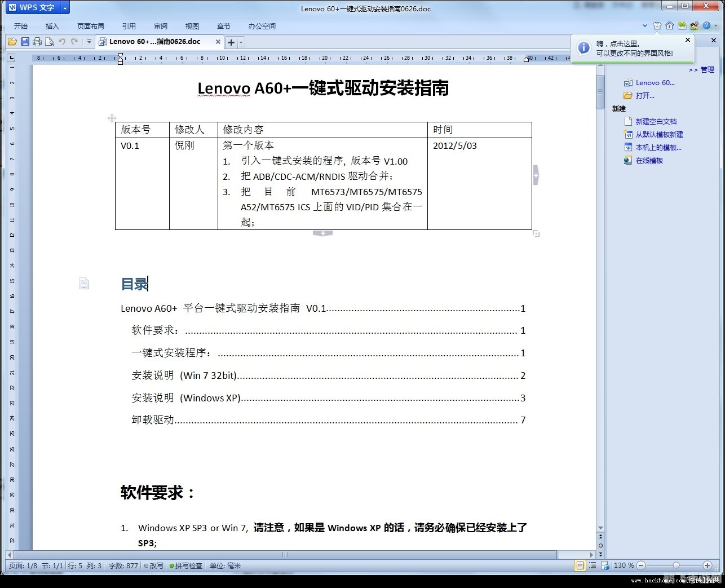Collapse the ribbon with the chevron icon

(645, 26)
